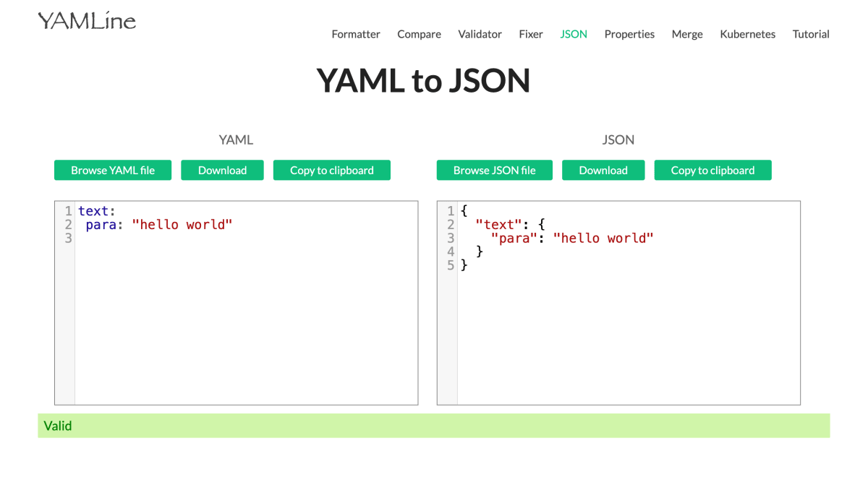Click the "YAML to JSON" heading

click(x=424, y=80)
